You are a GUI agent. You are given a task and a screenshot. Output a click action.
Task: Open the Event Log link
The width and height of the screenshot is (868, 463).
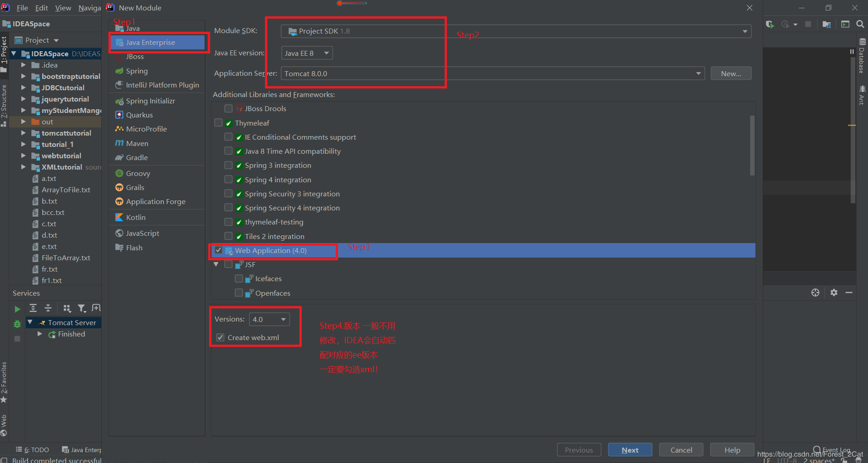pyautogui.click(x=833, y=450)
